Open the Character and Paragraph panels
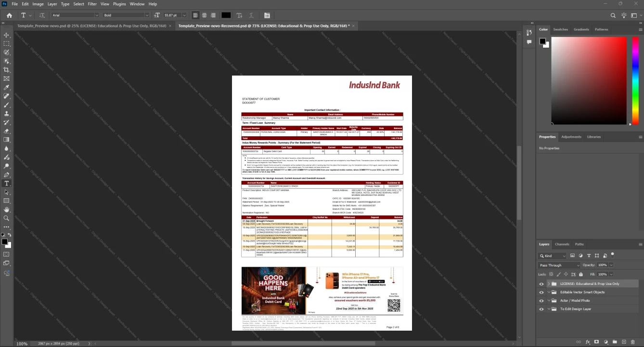This screenshot has height=347, width=644. coord(267,15)
